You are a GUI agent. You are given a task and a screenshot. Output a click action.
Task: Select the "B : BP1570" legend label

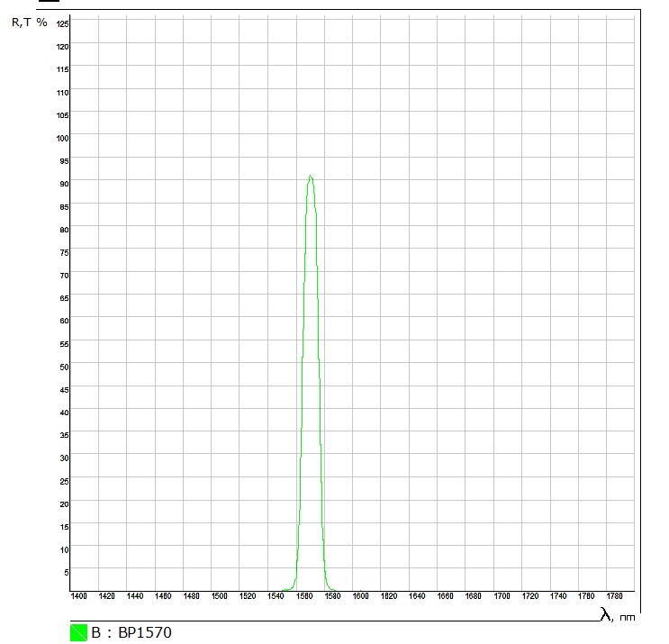131,632
